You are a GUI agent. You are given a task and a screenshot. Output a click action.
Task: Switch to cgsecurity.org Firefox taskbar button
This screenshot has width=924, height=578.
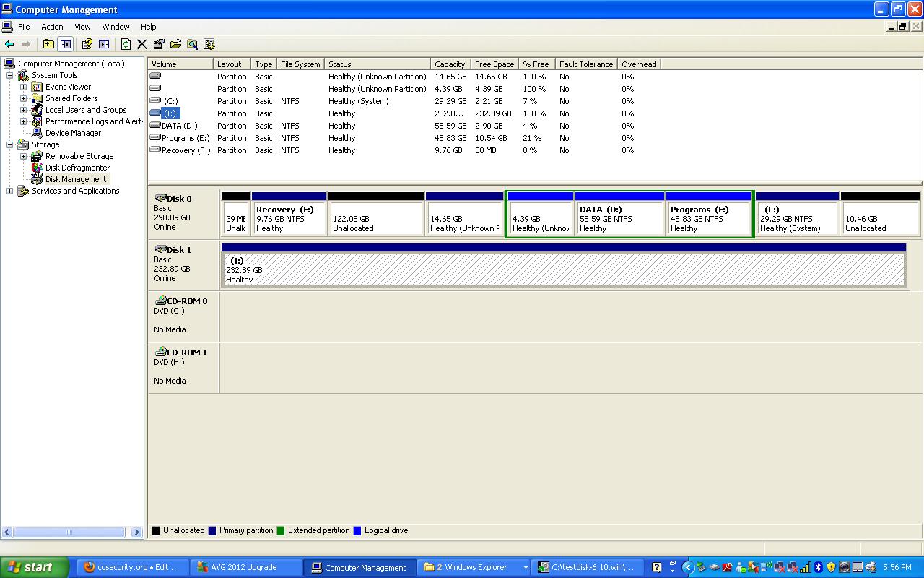click(131, 567)
